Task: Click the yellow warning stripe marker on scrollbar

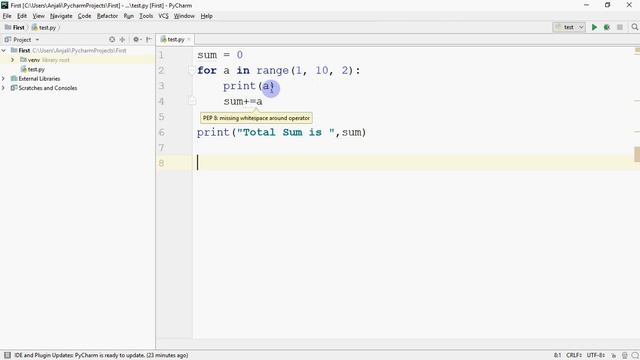Action: (x=637, y=154)
